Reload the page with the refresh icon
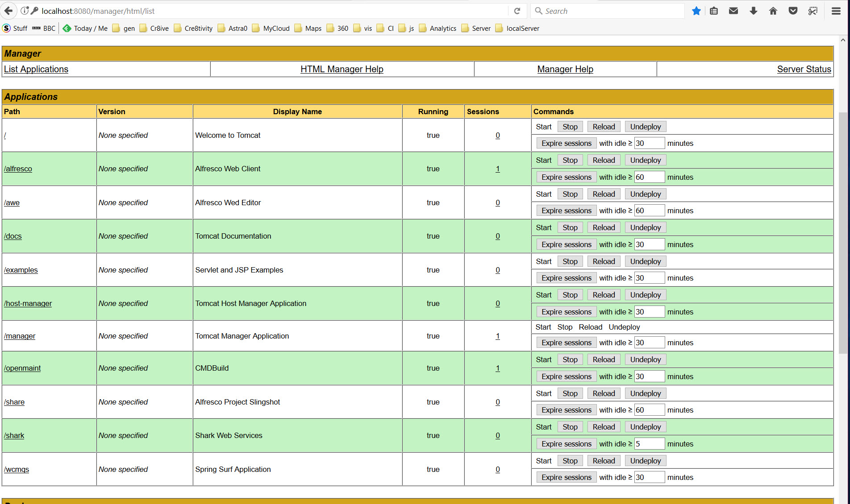 click(517, 11)
